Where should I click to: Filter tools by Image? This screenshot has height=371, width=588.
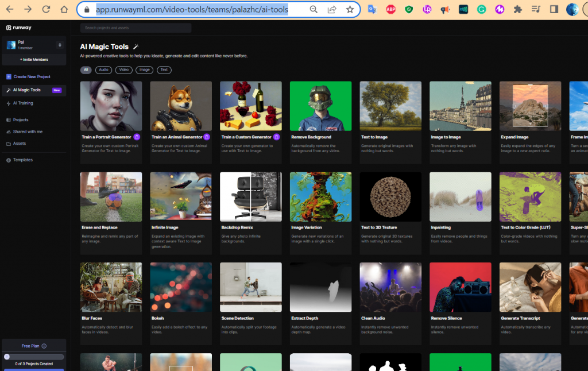pyautogui.click(x=144, y=69)
